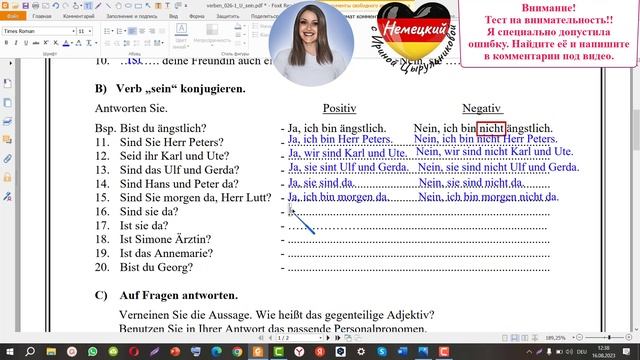Click the Open file icon in quick access toolbar
The height and width of the screenshot is (360, 640).
tap(15, 6)
